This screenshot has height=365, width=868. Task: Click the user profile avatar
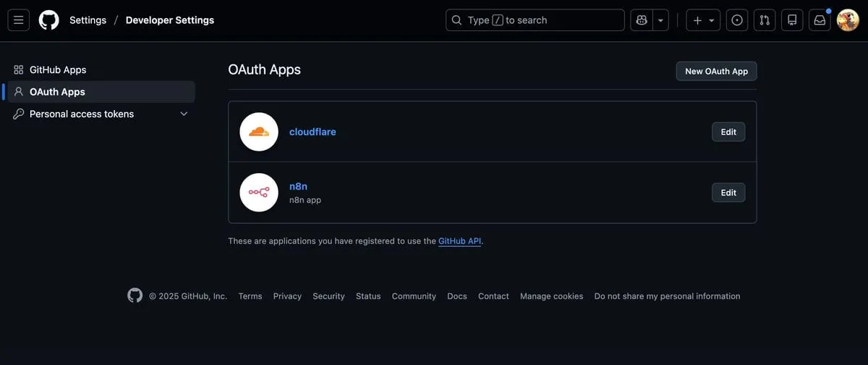(x=848, y=20)
